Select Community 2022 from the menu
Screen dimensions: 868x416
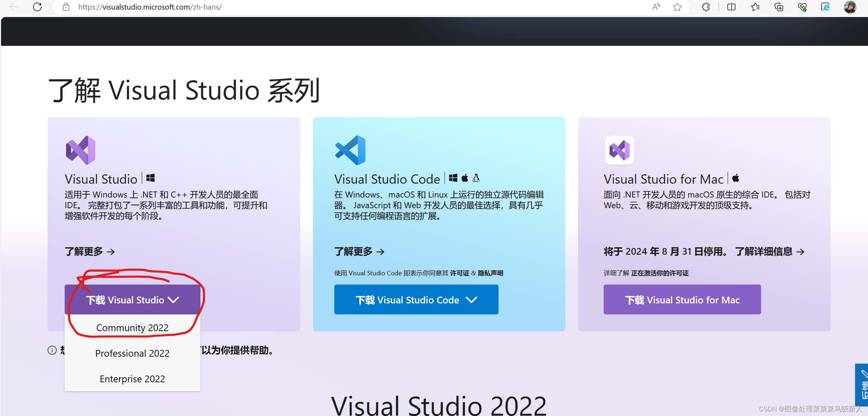tap(132, 328)
